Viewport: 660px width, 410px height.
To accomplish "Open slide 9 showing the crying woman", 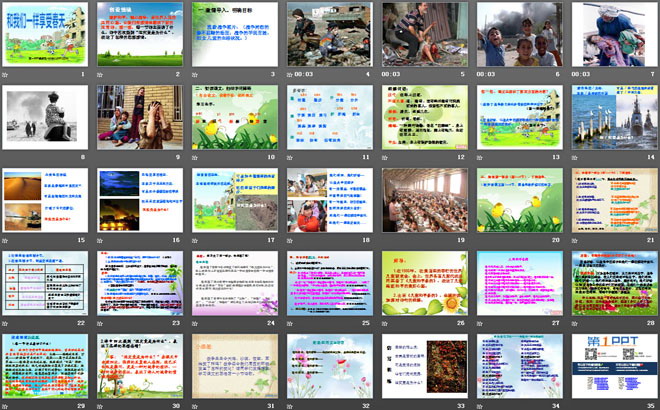I will pos(135,117).
